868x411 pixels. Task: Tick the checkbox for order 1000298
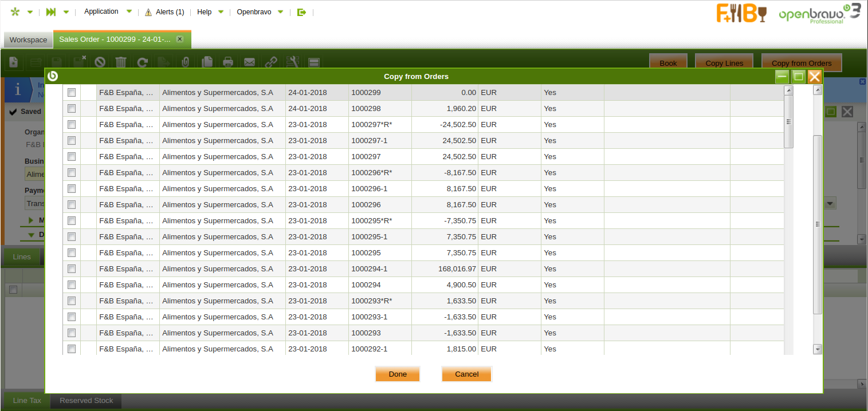pos(72,108)
